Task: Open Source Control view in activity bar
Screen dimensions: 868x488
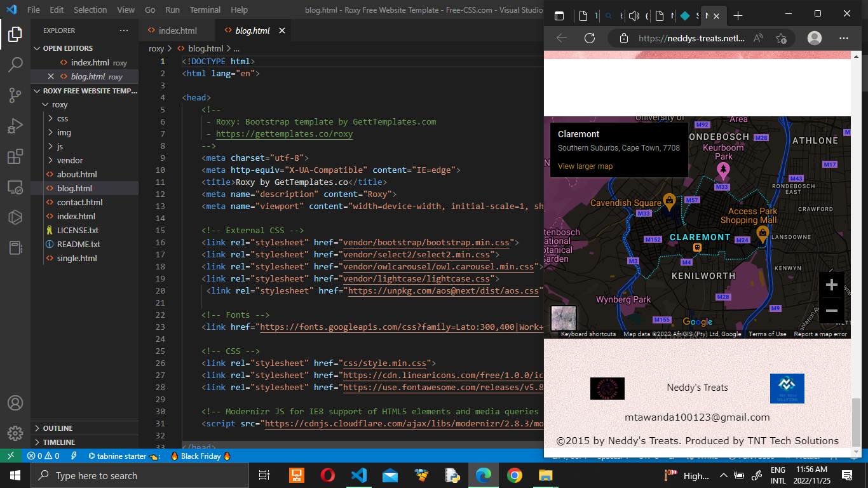Action: pos(15,95)
